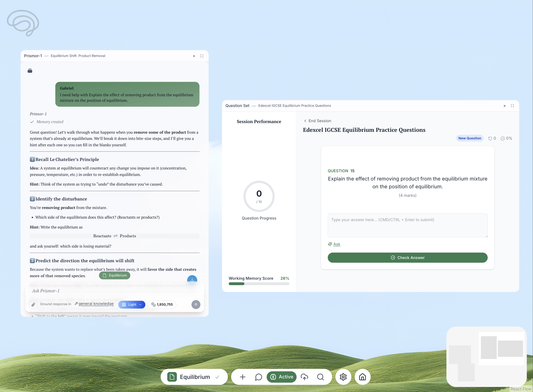The width and height of the screenshot is (533, 392).
Task: Click the attach file paperclip icon
Action: coord(33,305)
